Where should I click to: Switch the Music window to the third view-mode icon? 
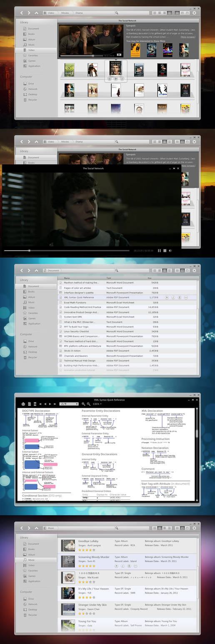click(x=165, y=528)
